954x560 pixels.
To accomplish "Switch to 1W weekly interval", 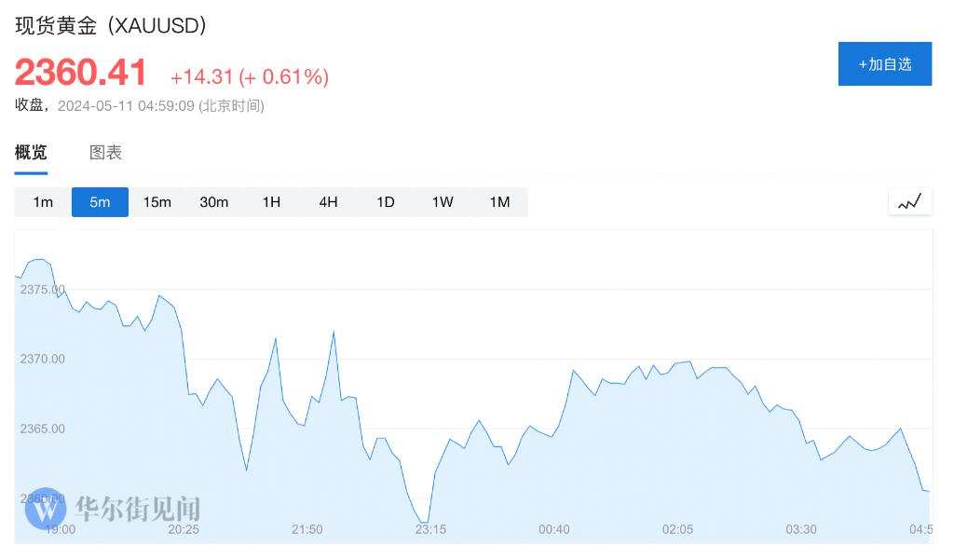I will (443, 202).
